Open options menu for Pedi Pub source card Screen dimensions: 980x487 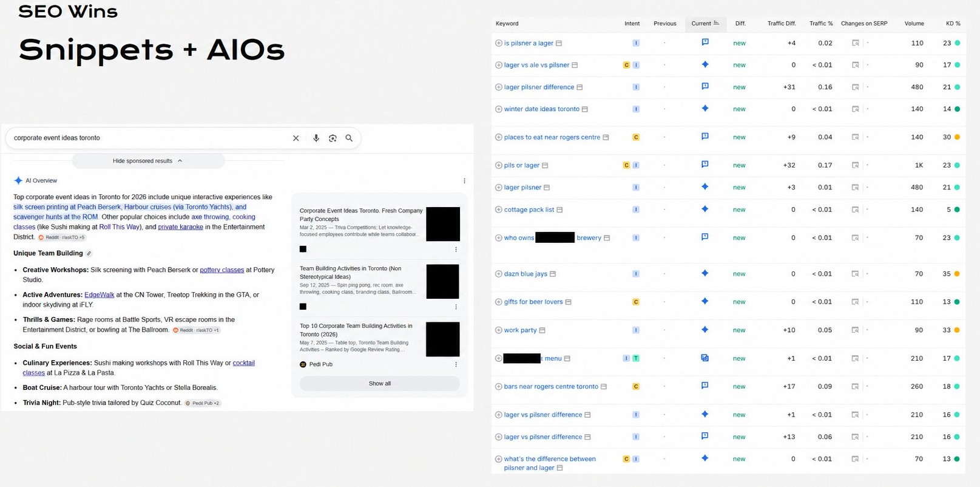point(456,364)
